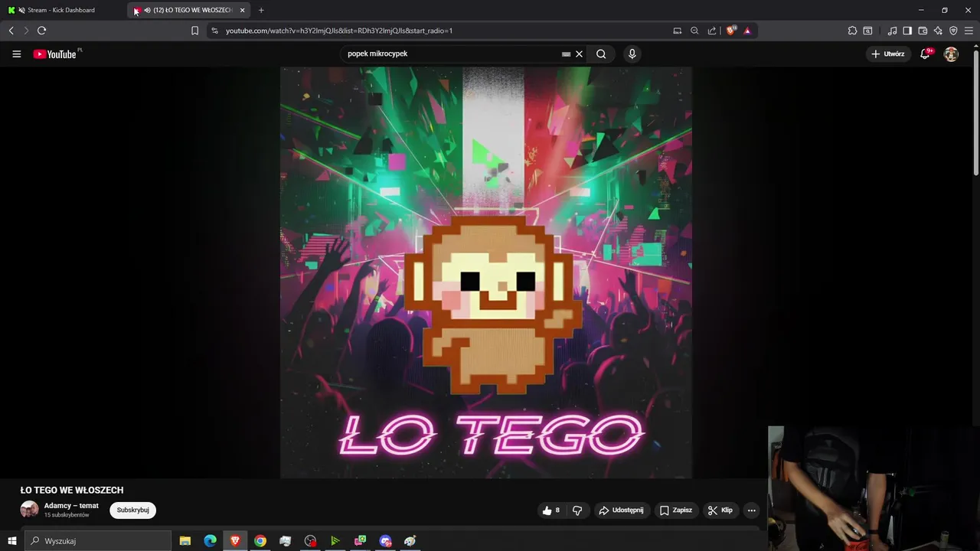The image size is (980, 551).
Task: Clear the YouTube search text with X
Action: click(580, 54)
